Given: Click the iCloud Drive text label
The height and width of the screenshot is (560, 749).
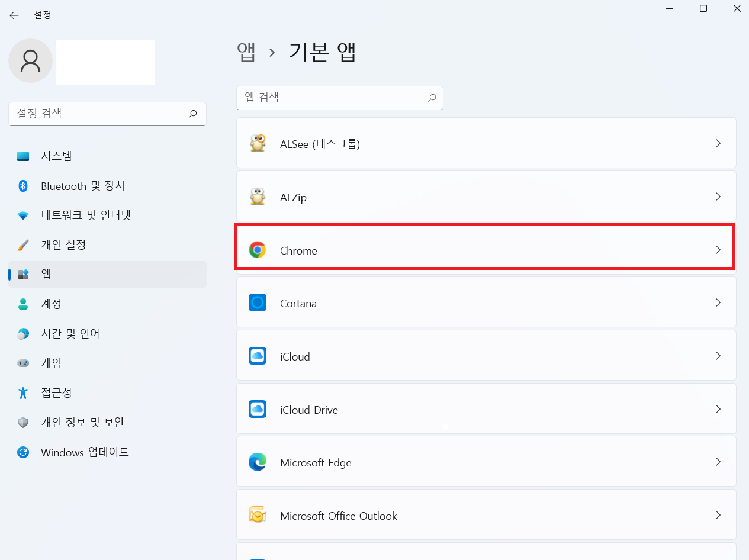Looking at the screenshot, I should (309, 410).
